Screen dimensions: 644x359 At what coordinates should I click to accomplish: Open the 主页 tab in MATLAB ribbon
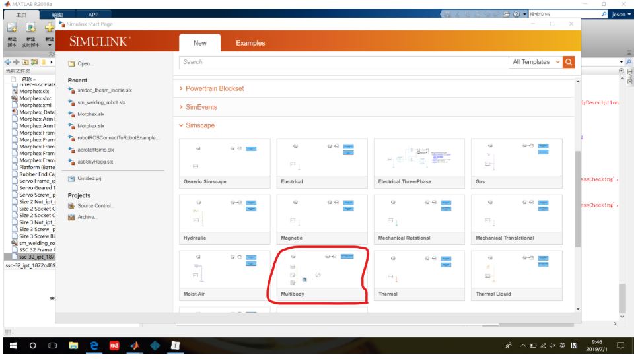pyautogui.click(x=21, y=15)
